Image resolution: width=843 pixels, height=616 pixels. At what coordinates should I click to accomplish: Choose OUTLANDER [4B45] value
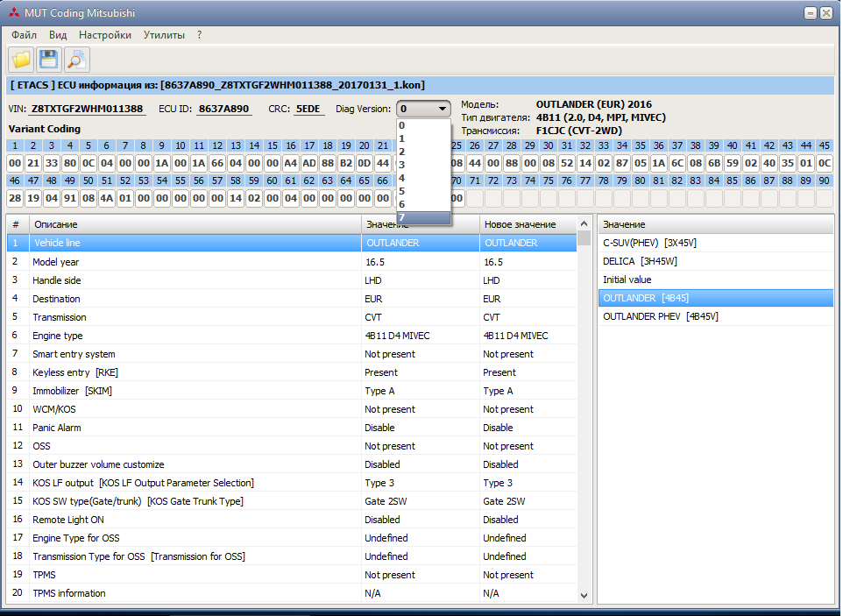click(x=716, y=298)
